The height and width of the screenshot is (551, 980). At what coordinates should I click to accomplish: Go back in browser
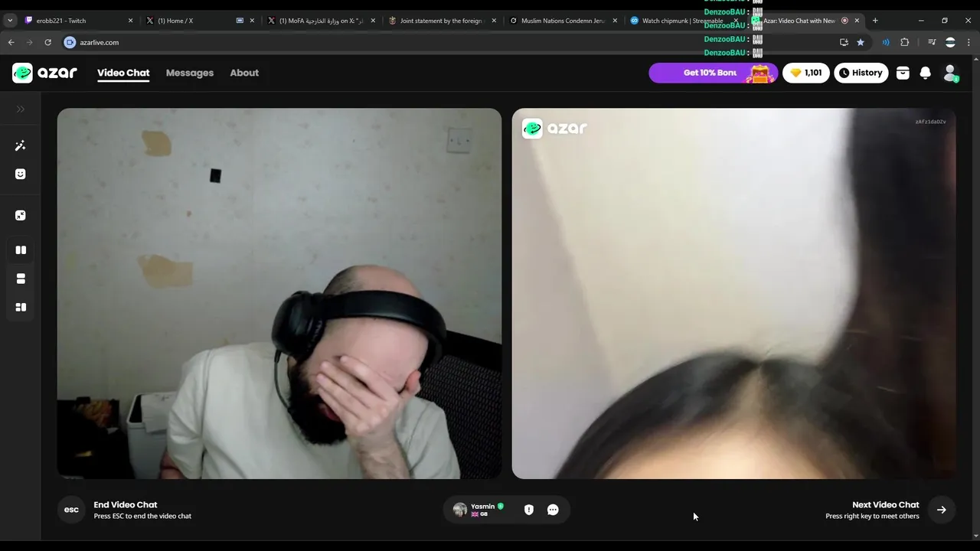pyautogui.click(x=11, y=42)
